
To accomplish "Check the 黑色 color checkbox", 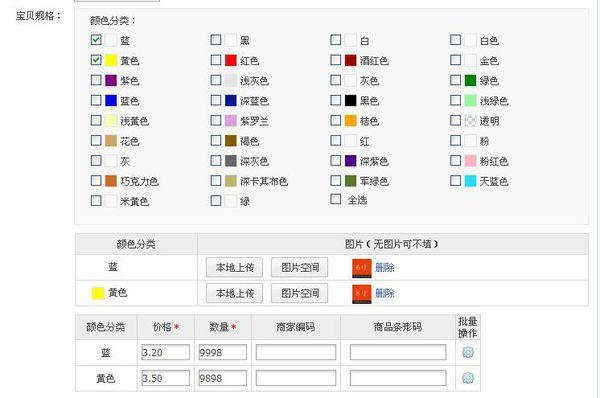I will pos(336,100).
